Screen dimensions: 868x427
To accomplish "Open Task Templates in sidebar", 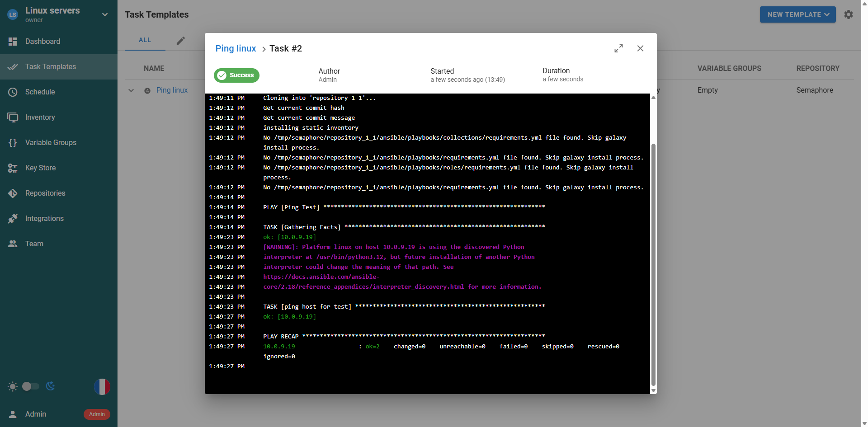I will click(50, 67).
